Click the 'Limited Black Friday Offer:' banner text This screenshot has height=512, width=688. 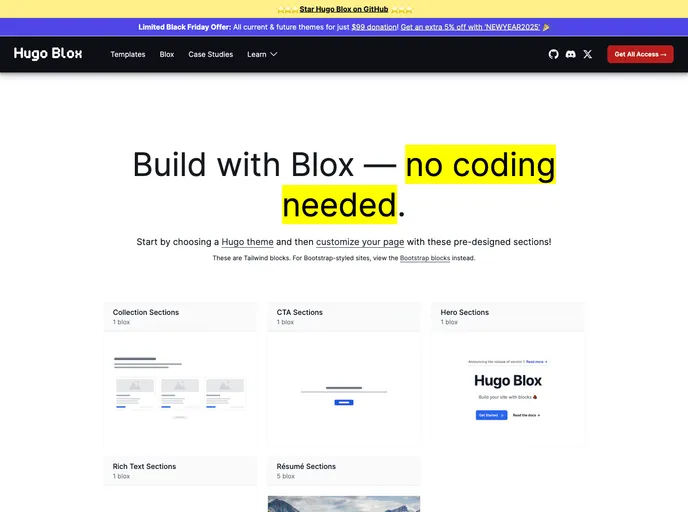click(185, 27)
